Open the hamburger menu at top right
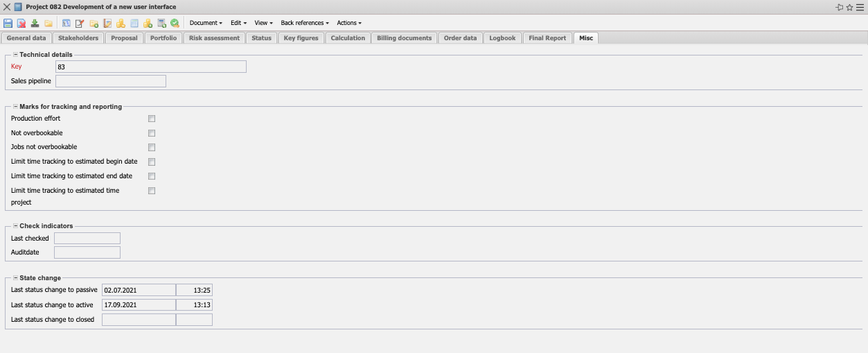This screenshot has width=868, height=353. coord(859,7)
